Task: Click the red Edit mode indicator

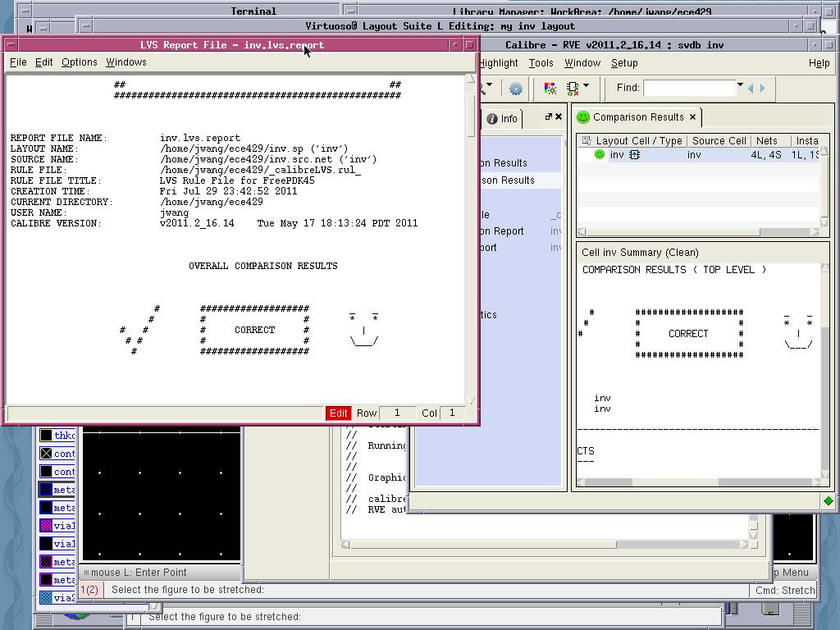Action: click(x=338, y=413)
